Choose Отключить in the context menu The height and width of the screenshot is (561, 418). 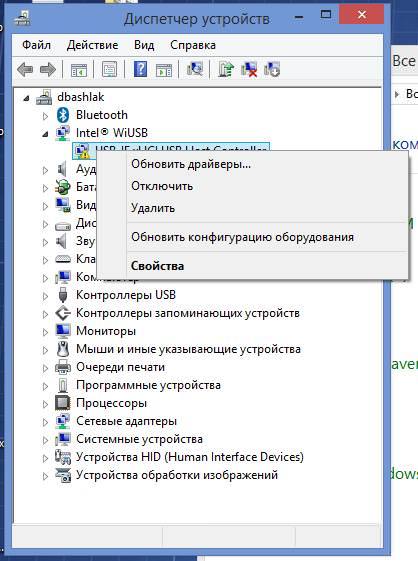(x=162, y=186)
